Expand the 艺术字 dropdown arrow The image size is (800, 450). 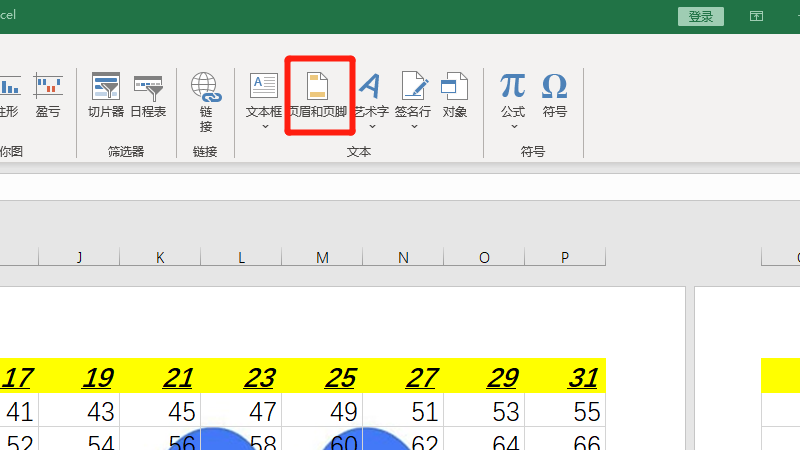click(371, 127)
